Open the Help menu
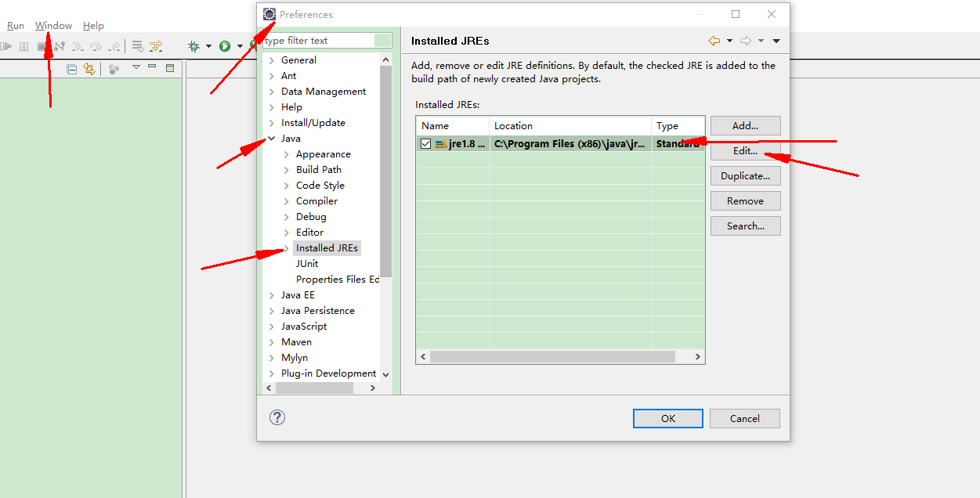The image size is (980, 498). point(93,24)
